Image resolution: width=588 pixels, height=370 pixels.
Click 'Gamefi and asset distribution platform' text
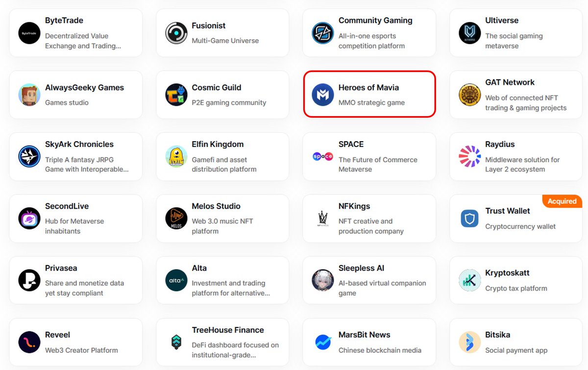click(x=224, y=164)
